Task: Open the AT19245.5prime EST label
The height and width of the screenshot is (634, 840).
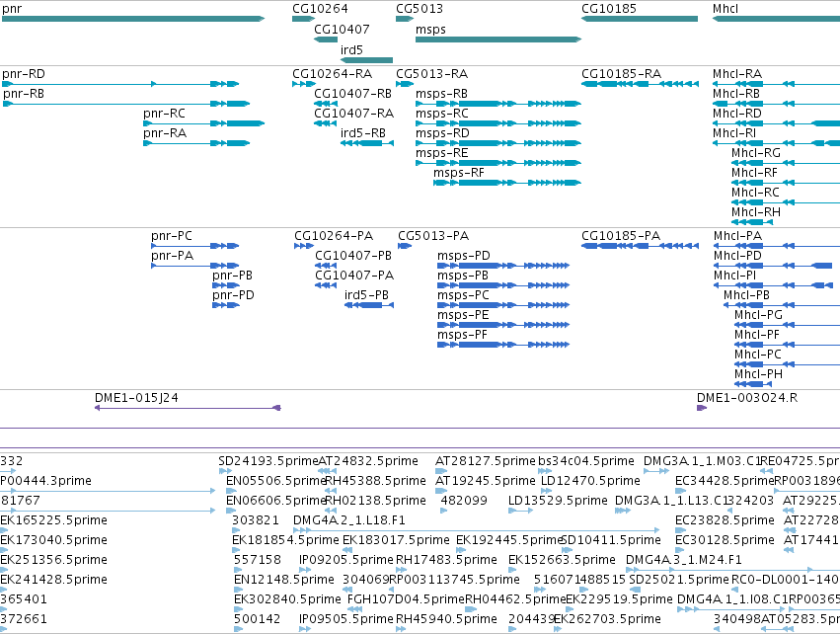Action: pos(486,481)
